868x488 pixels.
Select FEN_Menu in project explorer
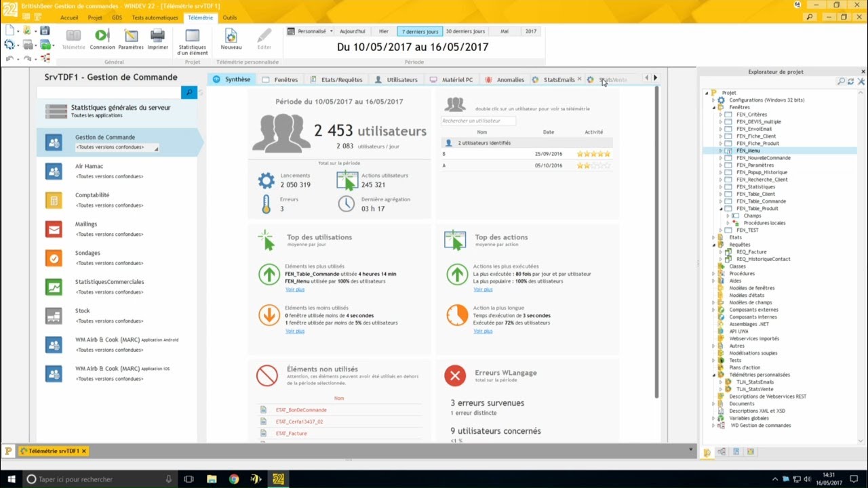(748, 150)
